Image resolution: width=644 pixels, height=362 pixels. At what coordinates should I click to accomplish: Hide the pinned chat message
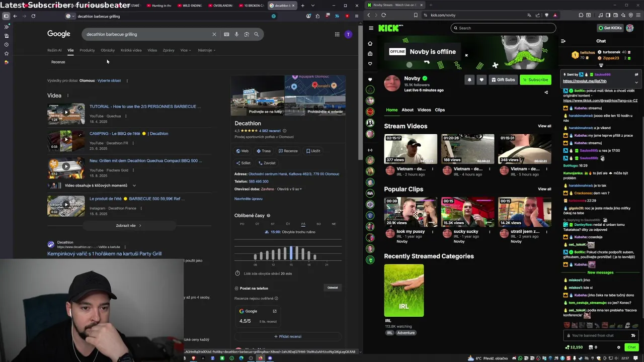(636, 74)
